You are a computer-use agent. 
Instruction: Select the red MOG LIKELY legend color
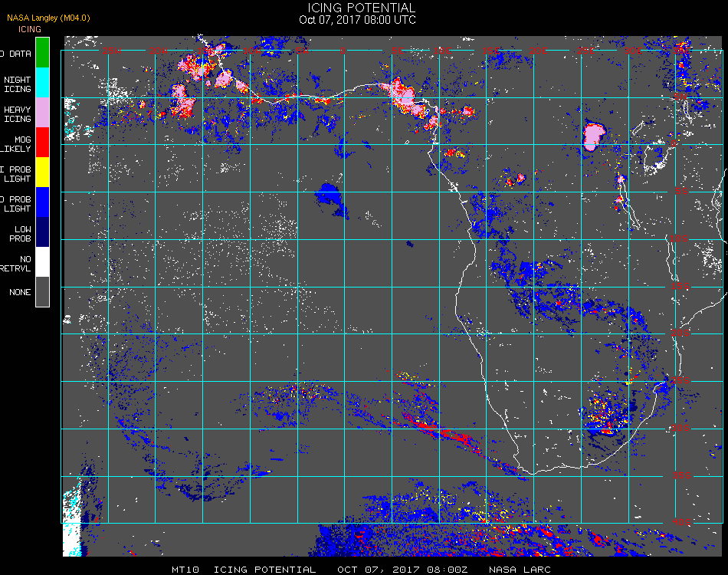pyautogui.click(x=43, y=142)
